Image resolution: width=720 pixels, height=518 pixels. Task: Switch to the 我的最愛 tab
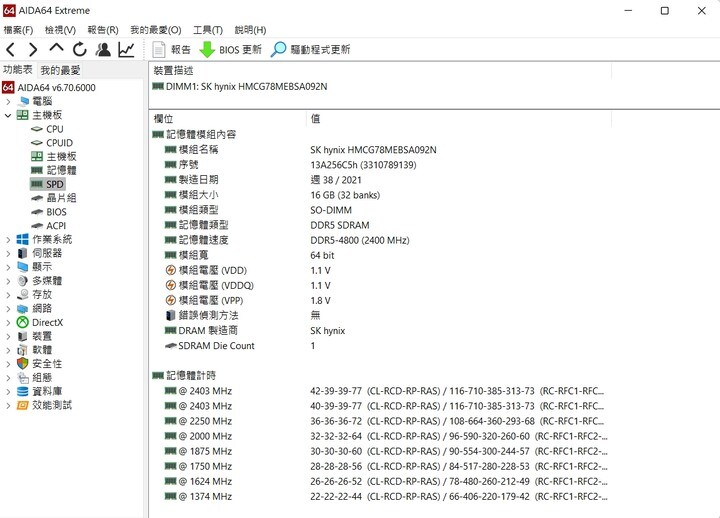pyautogui.click(x=61, y=70)
